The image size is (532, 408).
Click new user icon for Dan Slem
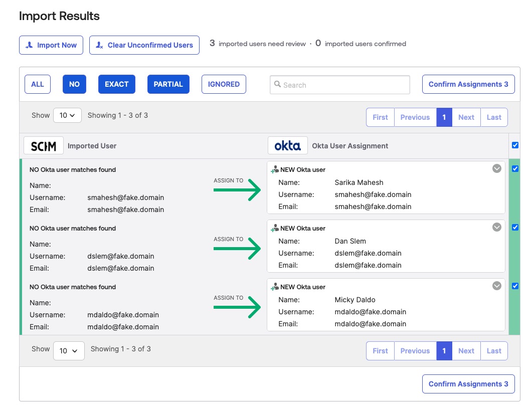[274, 229]
